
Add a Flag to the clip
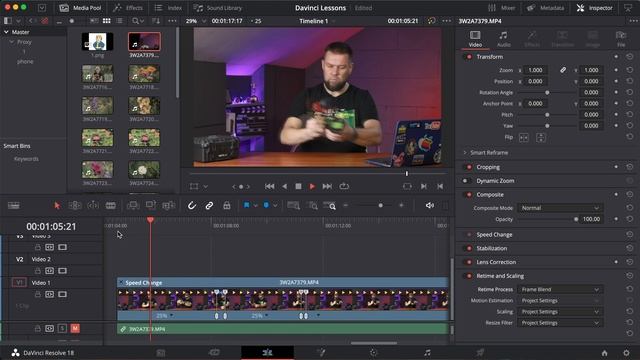pyautogui.click(x=247, y=205)
